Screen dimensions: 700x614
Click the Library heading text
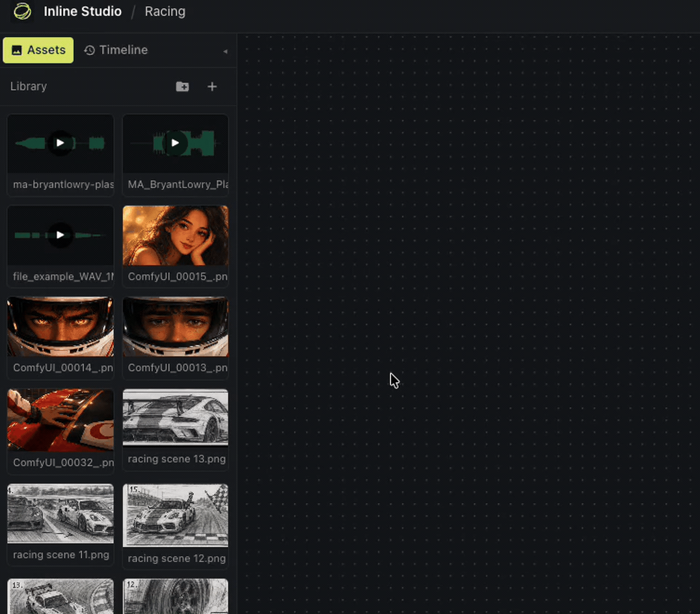coord(28,86)
